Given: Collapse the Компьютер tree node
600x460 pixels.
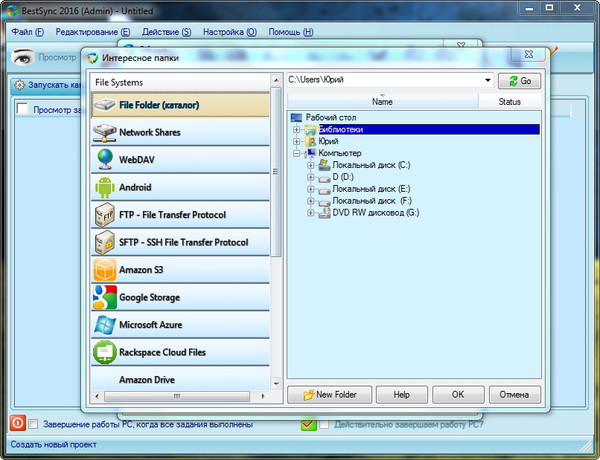Looking at the screenshot, I should [297, 152].
